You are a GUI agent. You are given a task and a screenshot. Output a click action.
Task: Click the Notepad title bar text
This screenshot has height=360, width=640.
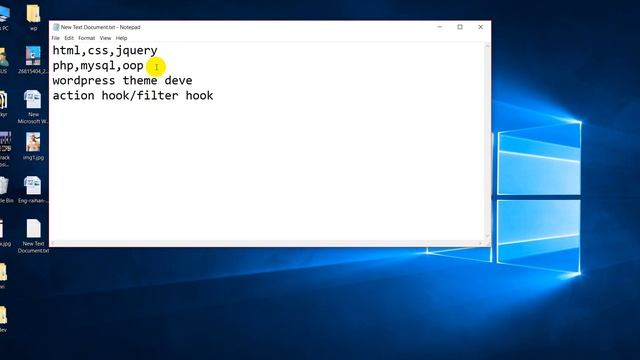pos(100,27)
